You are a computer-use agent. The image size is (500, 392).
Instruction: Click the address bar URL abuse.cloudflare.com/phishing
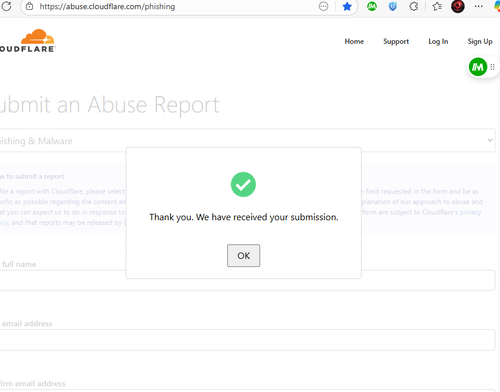107,7
